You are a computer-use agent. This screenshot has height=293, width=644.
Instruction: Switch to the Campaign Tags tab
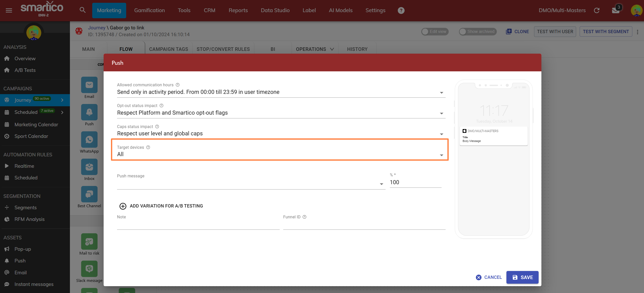tap(168, 49)
